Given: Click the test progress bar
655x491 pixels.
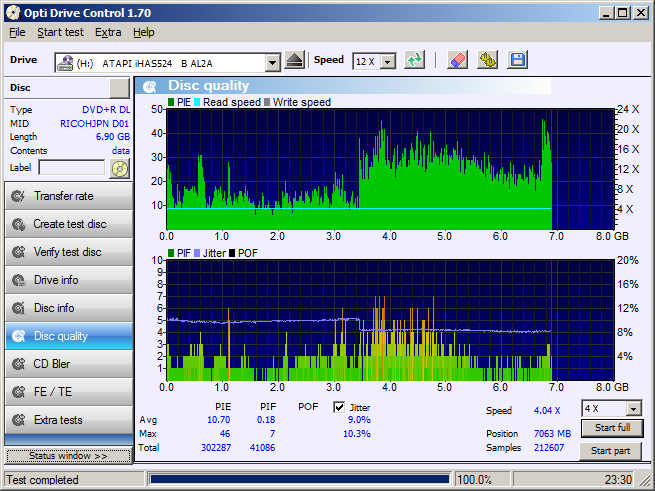Looking at the screenshot, I should tap(299, 479).
